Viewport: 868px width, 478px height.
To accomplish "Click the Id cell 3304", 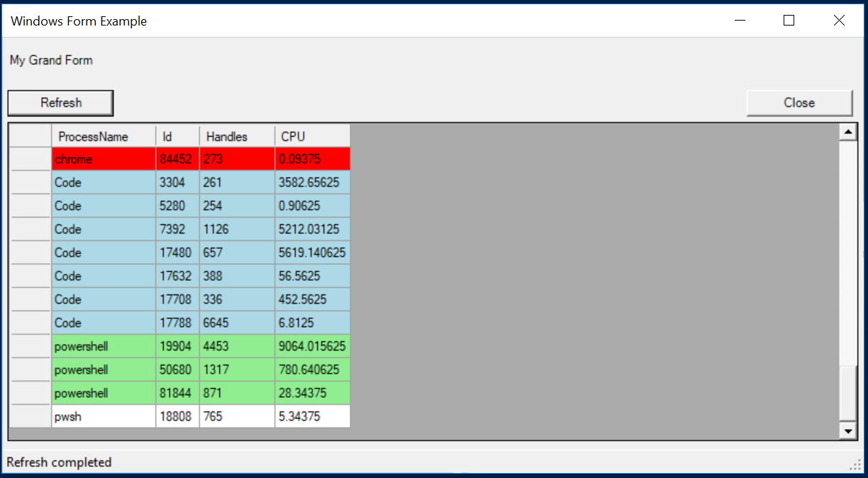I will pyautogui.click(x=177, y=183).
